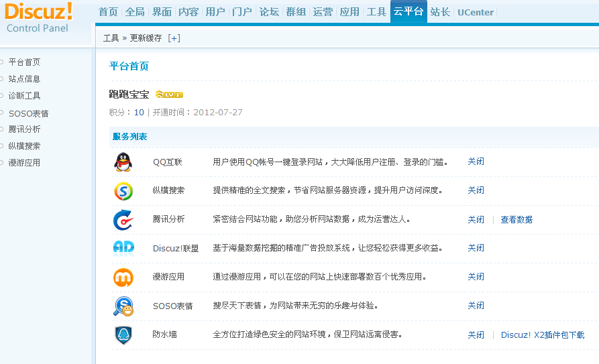
Task: Go to 腾讯分析 in sidebar
Action: [x=24, y=129]
